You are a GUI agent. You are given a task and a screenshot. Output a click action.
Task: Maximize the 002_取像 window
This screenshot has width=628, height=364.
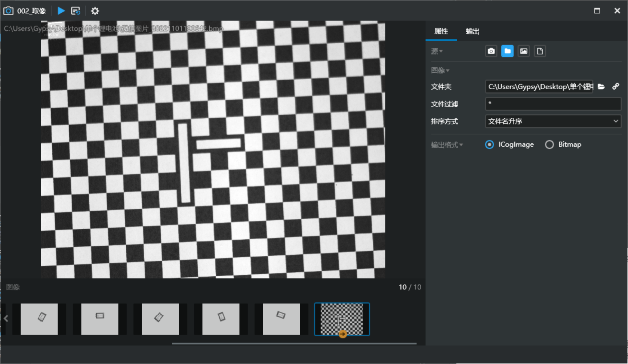pos(597,11)
